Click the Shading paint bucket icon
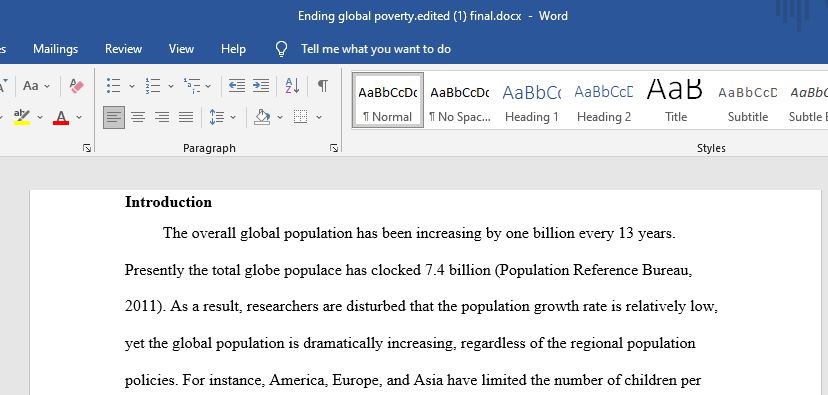Screen dimensions: 828x395 262,117
